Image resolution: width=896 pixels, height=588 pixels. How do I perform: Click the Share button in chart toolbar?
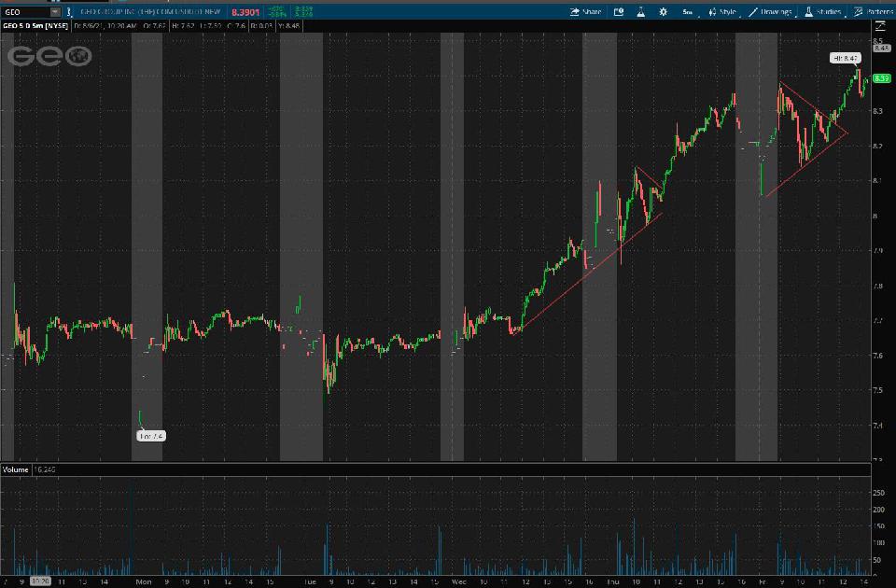point(585,12)
